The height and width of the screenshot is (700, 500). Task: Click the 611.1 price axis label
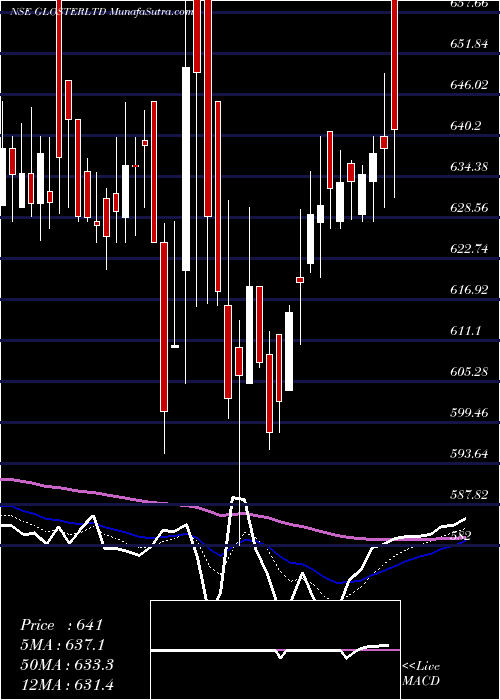tap(466, 331)
